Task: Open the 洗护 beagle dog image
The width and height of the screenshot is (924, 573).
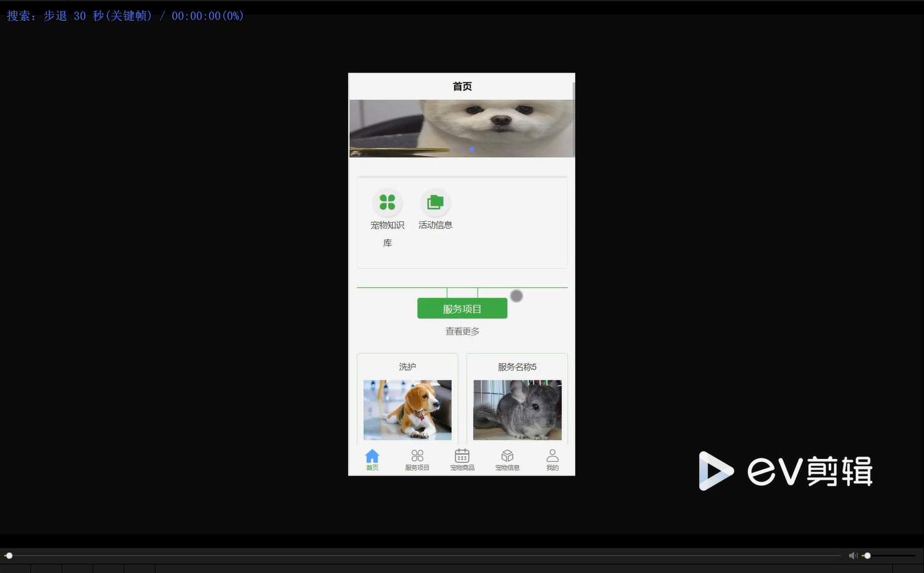Action: 407,410
